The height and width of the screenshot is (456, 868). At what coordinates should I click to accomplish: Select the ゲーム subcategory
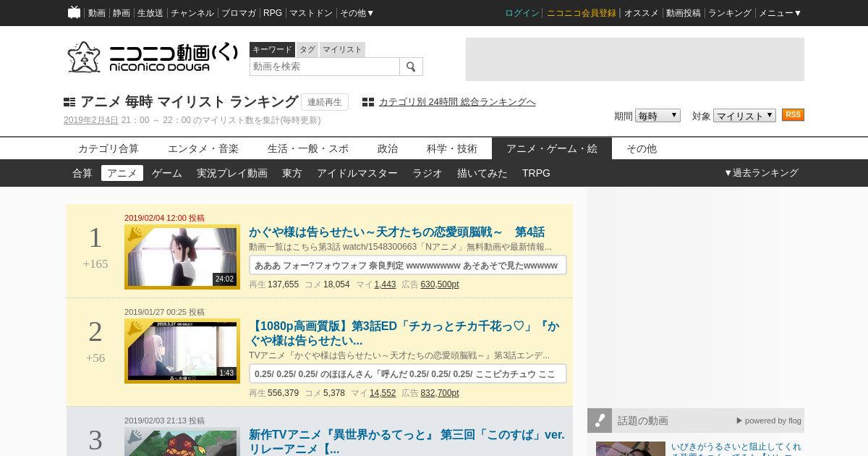[167, 173]
